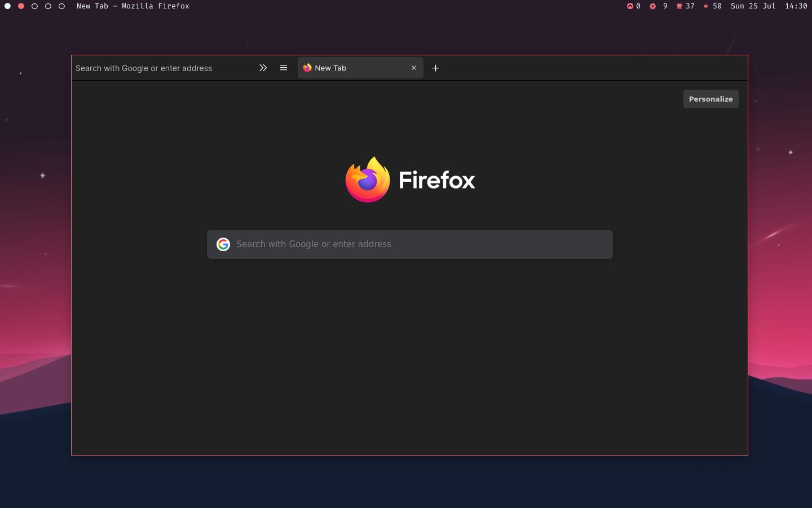812x508 pixels.
Task: Click the first circular control in the top-left corner
Action: coord(7,6)
